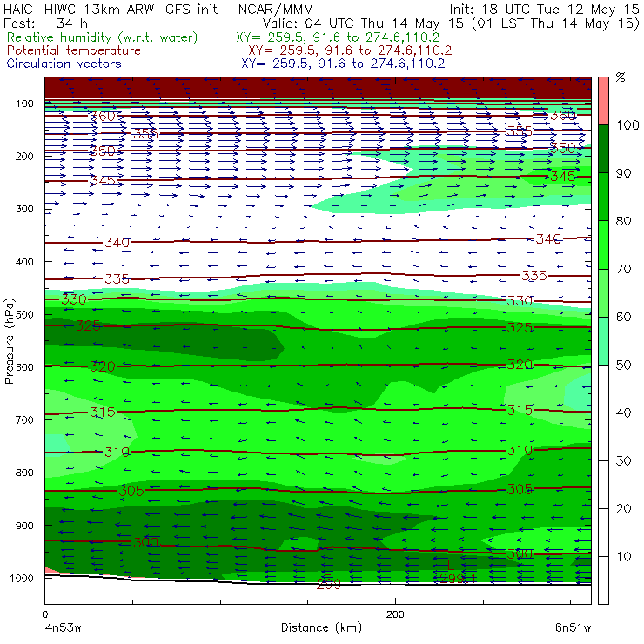The image size is (644, 644).
Task: Click the Distance (km) axis title
Action: (321, 627)
